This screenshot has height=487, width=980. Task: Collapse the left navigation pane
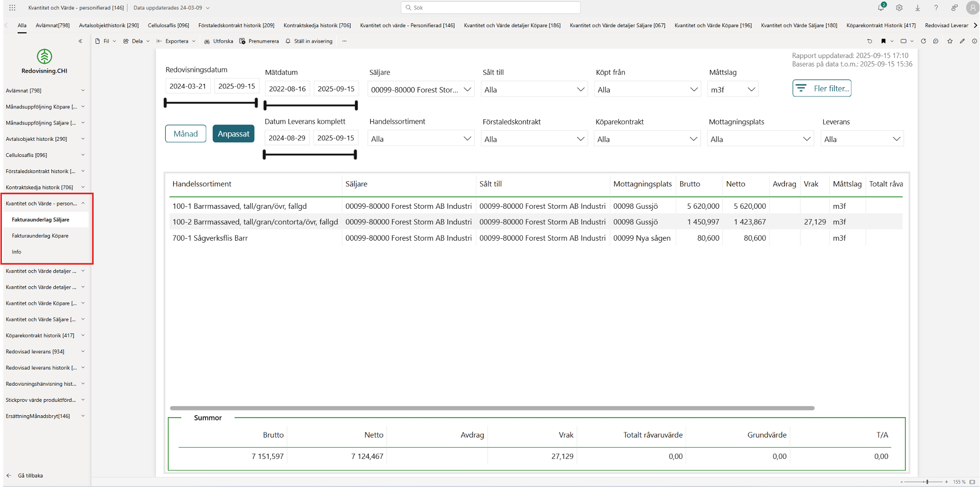[80, 41]
